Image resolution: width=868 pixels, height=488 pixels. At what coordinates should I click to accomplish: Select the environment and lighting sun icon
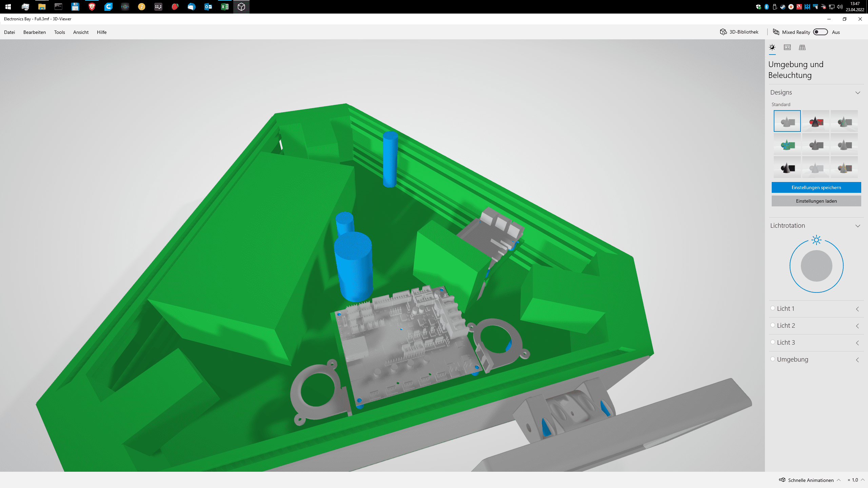point(772,47)
